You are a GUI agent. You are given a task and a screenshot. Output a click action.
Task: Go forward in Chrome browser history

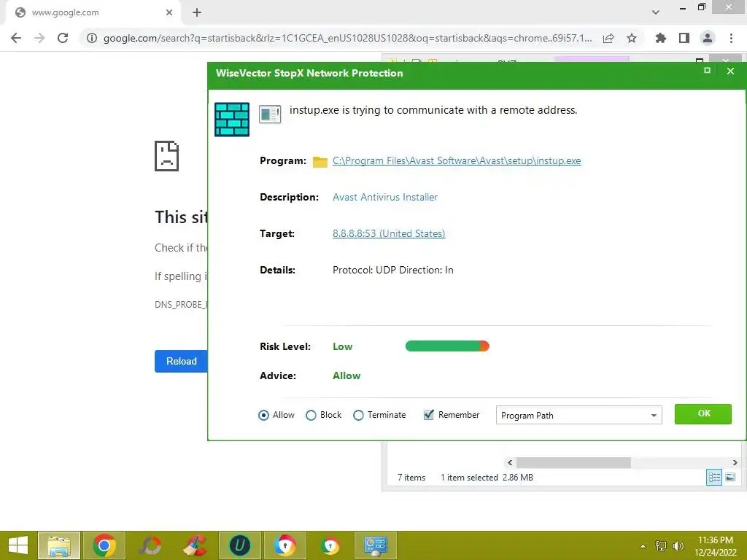tap(39, 38)
